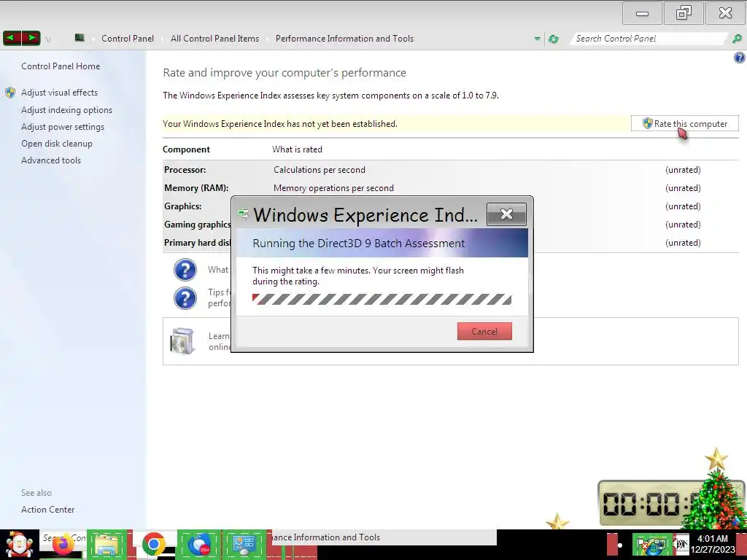
Task: Click the back navigation arrow
Action: (x=12, y=38)
